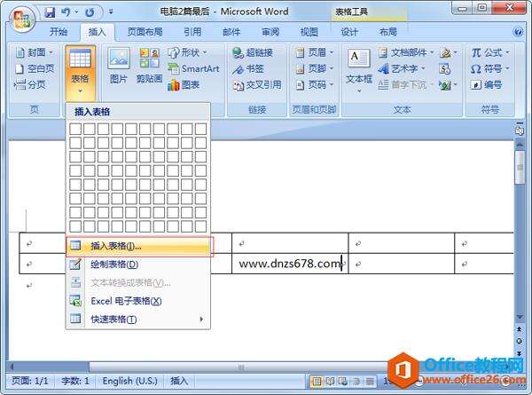Undo the last action
Image resolution: width=532 pixels, height=395 pixels.
pyautogui.click(x=66, y=12)
